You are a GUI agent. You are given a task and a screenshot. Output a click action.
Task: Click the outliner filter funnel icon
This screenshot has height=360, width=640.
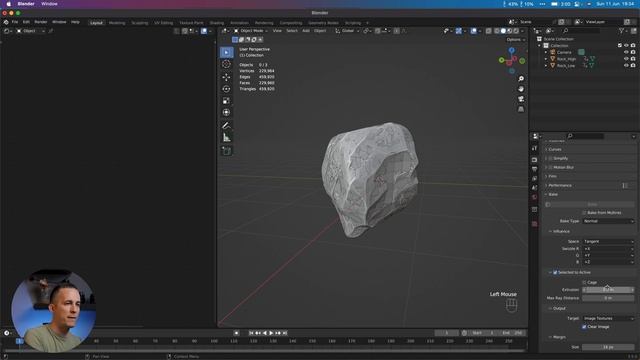tap(622, 31)
